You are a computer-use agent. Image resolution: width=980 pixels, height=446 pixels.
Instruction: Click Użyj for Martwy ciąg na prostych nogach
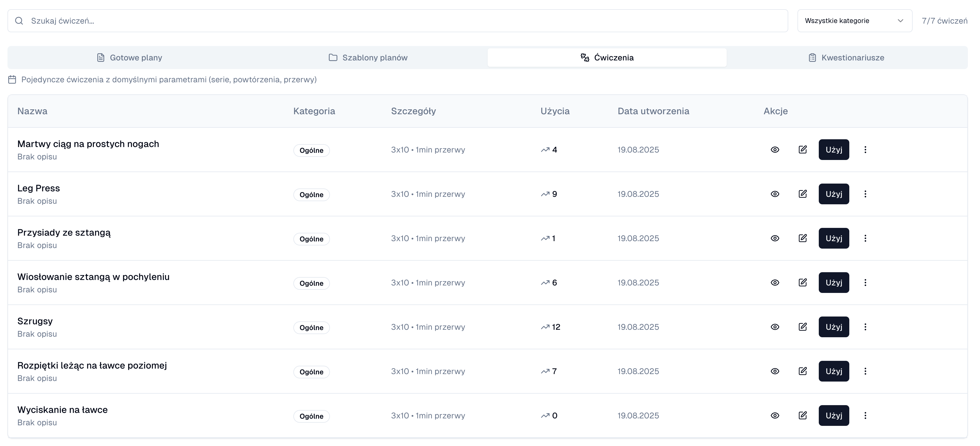coord(833,149)
